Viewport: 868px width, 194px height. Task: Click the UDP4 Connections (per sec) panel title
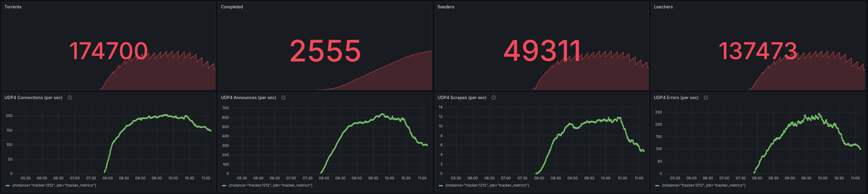33,98
